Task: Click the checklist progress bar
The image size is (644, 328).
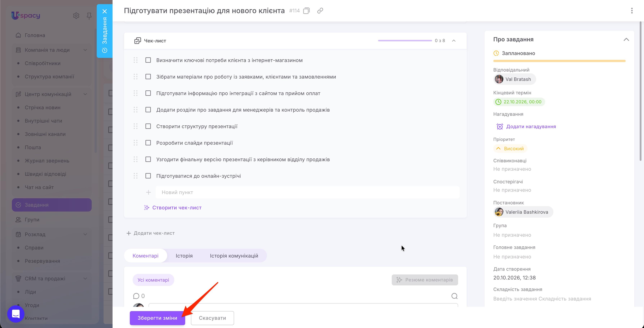Action: pyautogui.click(x=405, y=41)
